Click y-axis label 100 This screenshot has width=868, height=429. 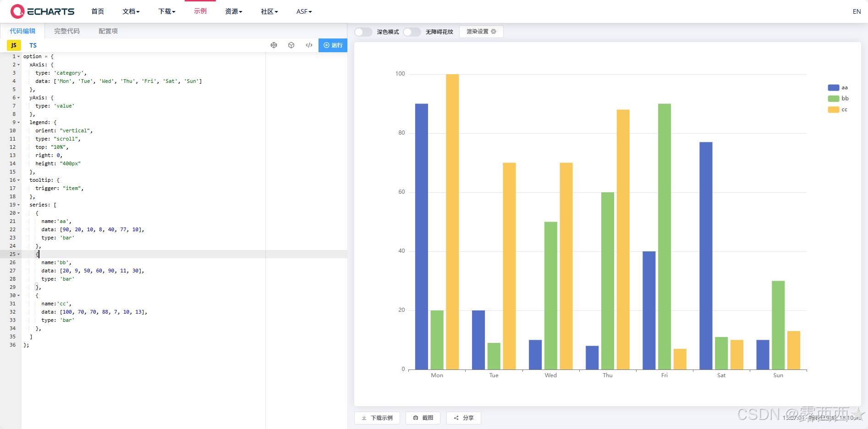click(x=400, y=74)
